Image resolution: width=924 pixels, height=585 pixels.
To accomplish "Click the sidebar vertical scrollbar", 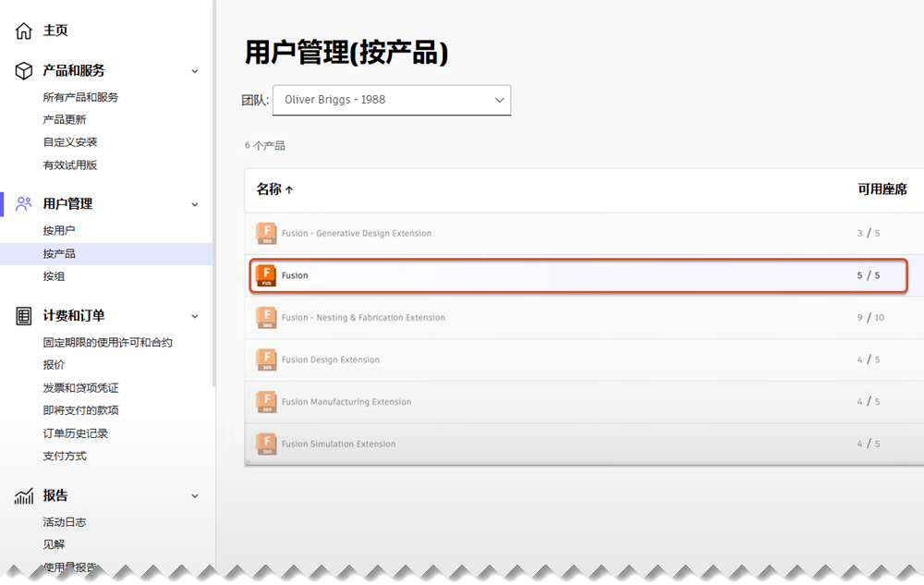I will [214, 193].
